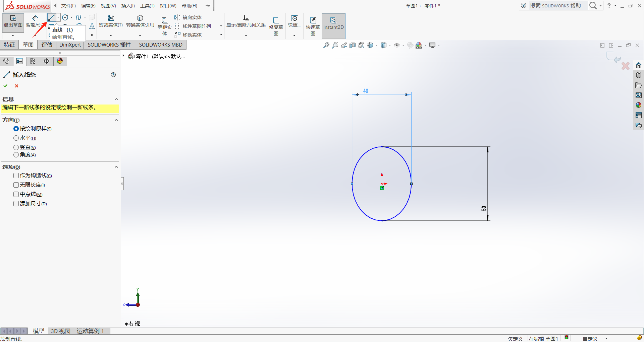Cancel line insertion with the red X

16,86
